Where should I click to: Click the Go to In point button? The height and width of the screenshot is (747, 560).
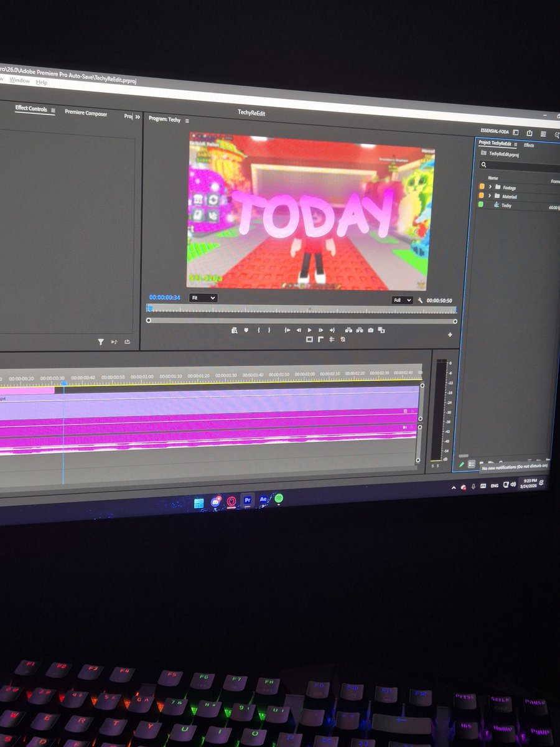click(287, 330)
